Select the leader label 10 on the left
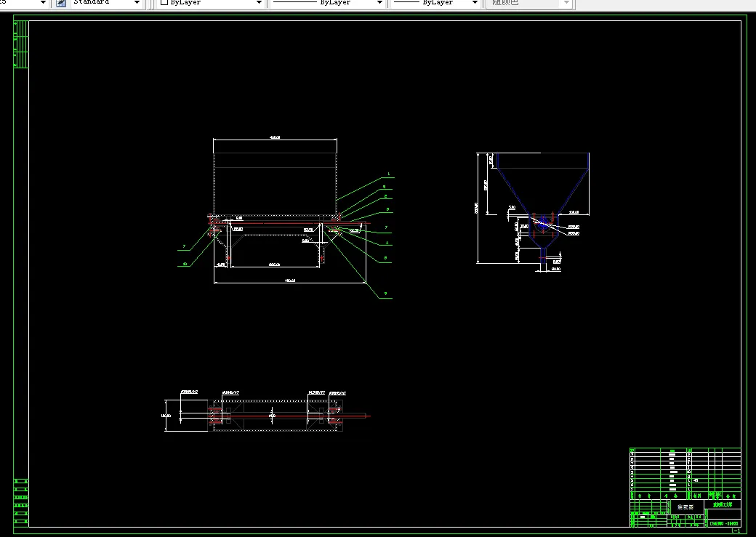 click(185, 265)
